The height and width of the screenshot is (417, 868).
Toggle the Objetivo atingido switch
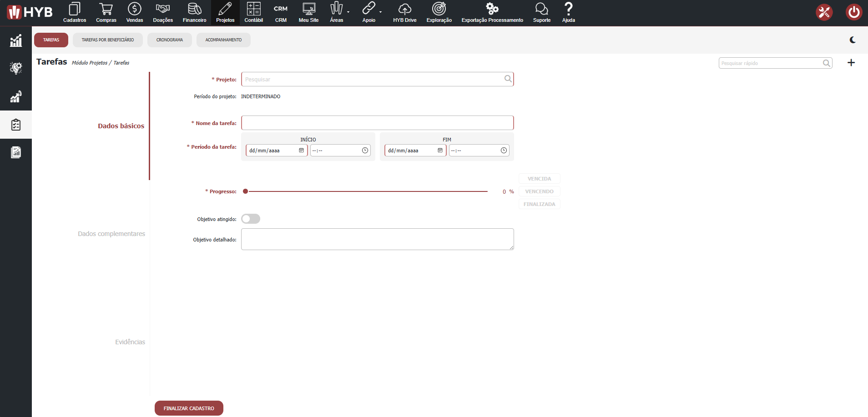(251, 219)
